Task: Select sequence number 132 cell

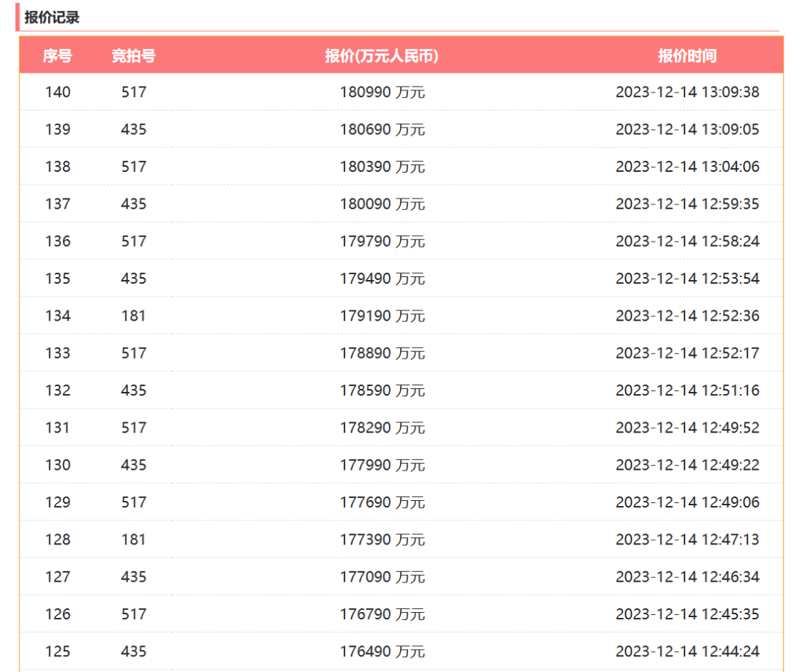Action: [58, 390]
